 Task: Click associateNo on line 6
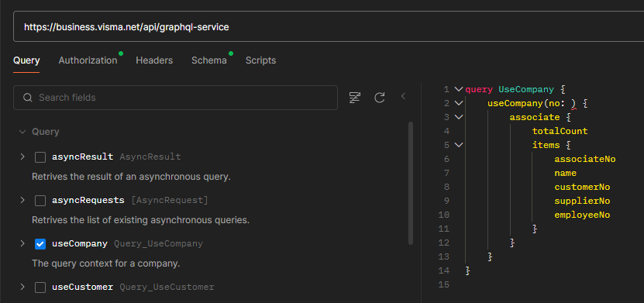coord(585,159)
